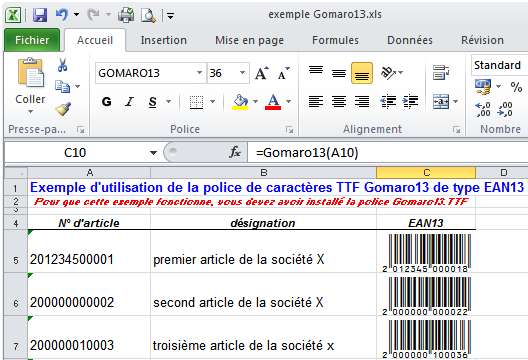This screenshot has width=528, height=360.
Task: Decrease the cell indent
Action: (x=388, y=101)
